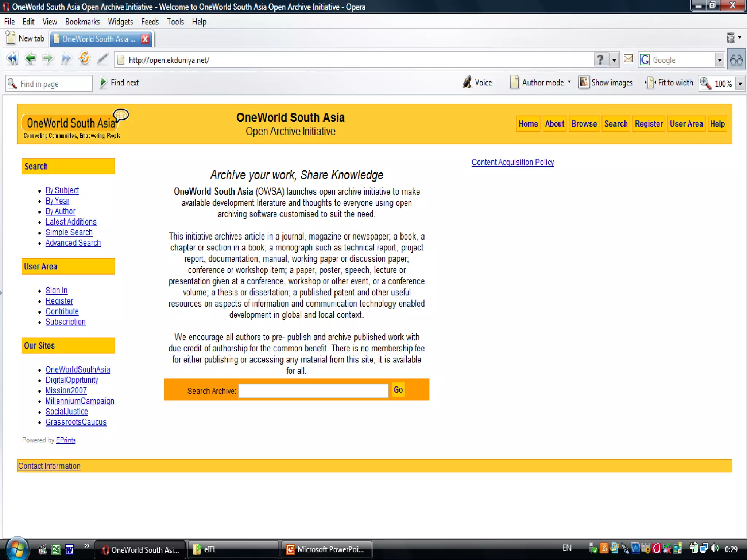The height and width of the screenshot is (560, 747).
Task: Click the Search Archive text field
Action: pos(313,391)
